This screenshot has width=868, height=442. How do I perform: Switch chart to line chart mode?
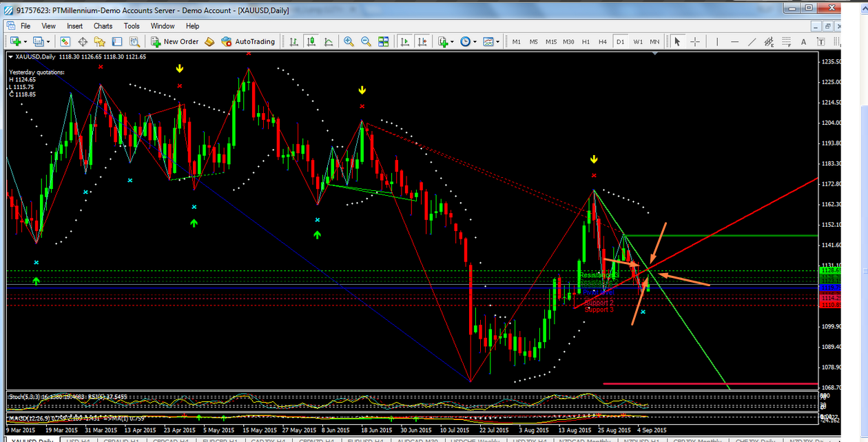pos(327,41)
